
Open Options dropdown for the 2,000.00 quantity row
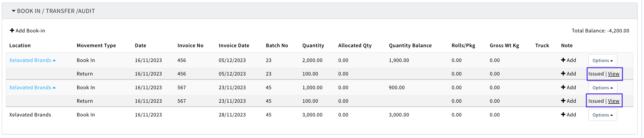[602, 60]
